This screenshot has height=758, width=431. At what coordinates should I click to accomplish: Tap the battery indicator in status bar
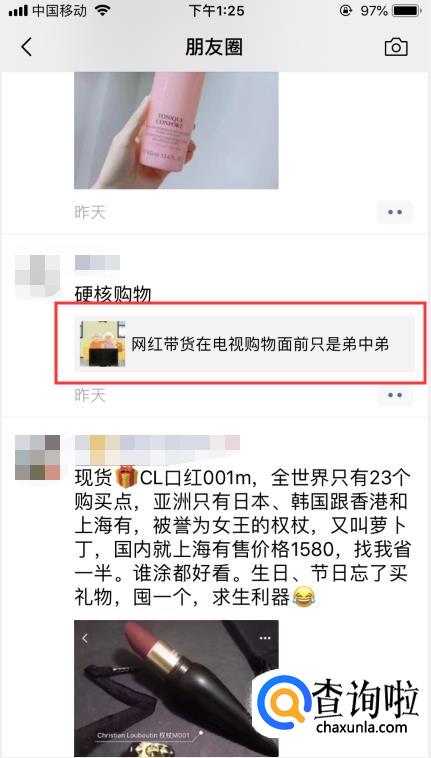(407, 11)
